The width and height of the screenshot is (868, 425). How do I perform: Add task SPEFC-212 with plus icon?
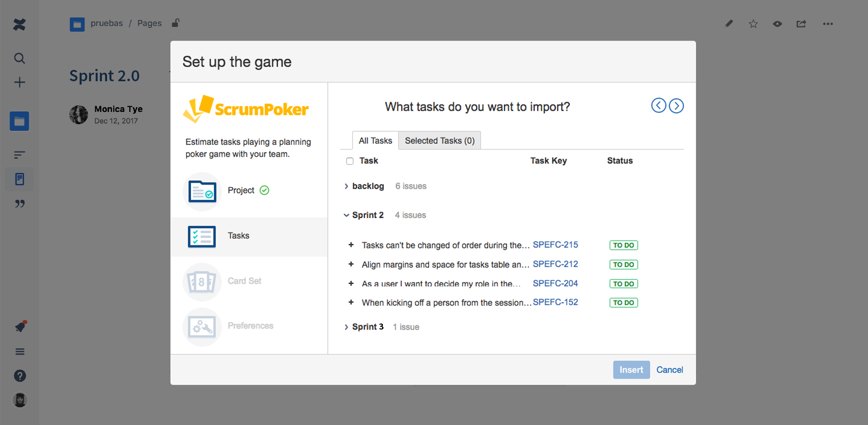pyautogui.click(x=351, y=264)
